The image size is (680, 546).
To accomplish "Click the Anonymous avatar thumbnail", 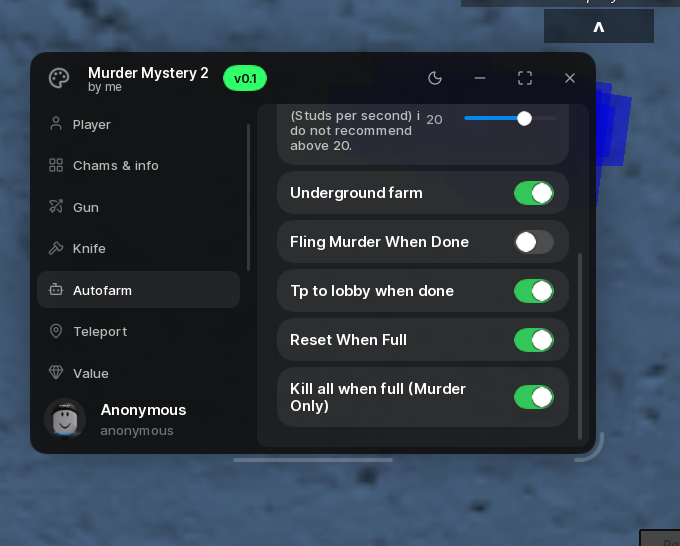I will tap(65, 419).
